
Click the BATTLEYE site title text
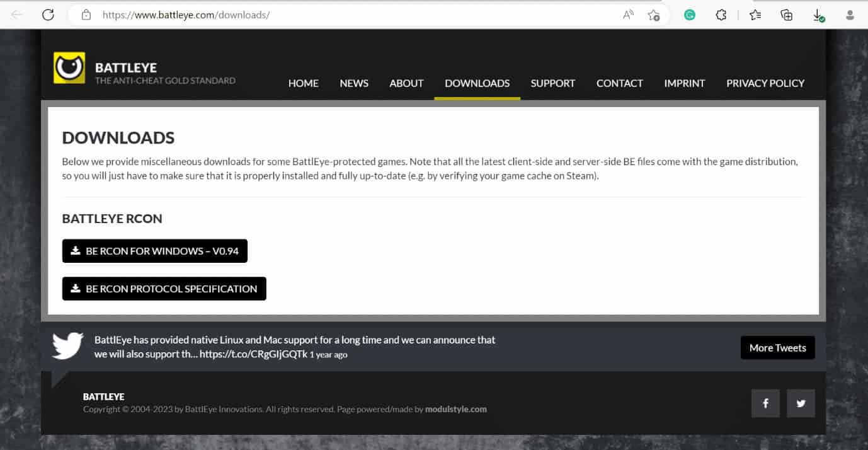(126, 67)
